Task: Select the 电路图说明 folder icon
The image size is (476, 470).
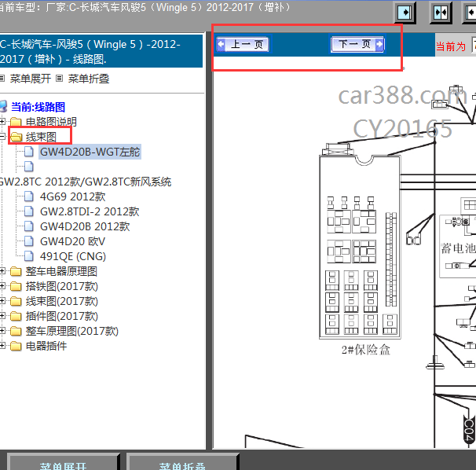Action: [16, 122]
